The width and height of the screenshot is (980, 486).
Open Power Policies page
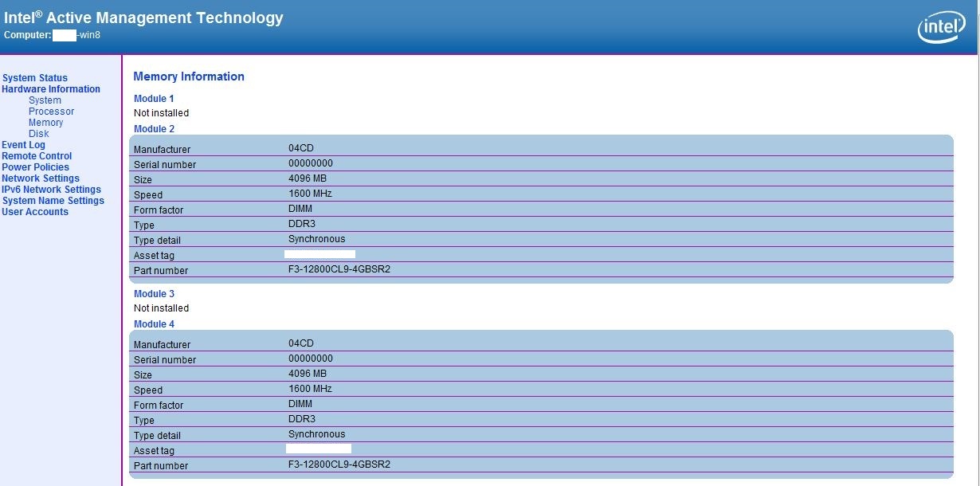35,167
